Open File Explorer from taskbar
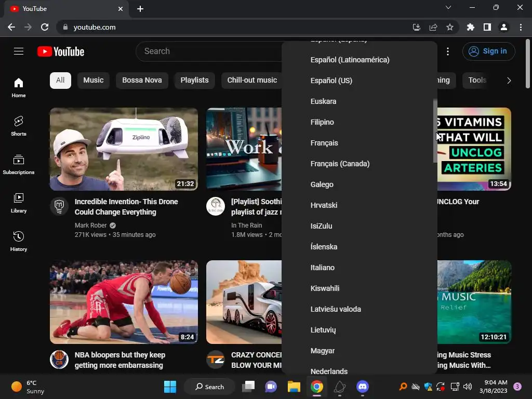This screenshot has height=399, width=532. click(294, 387)
